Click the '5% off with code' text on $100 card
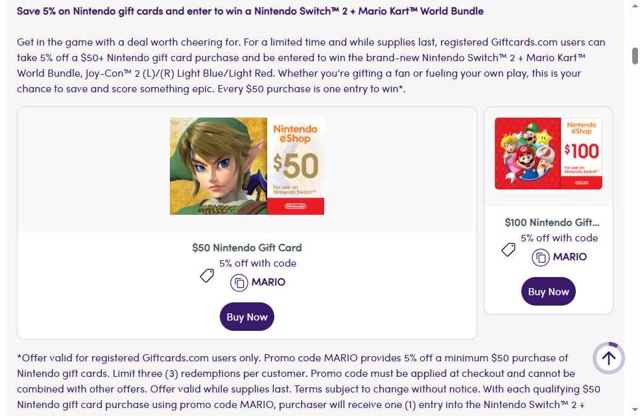The image size is (640, 416). click(x=559, y=238)
